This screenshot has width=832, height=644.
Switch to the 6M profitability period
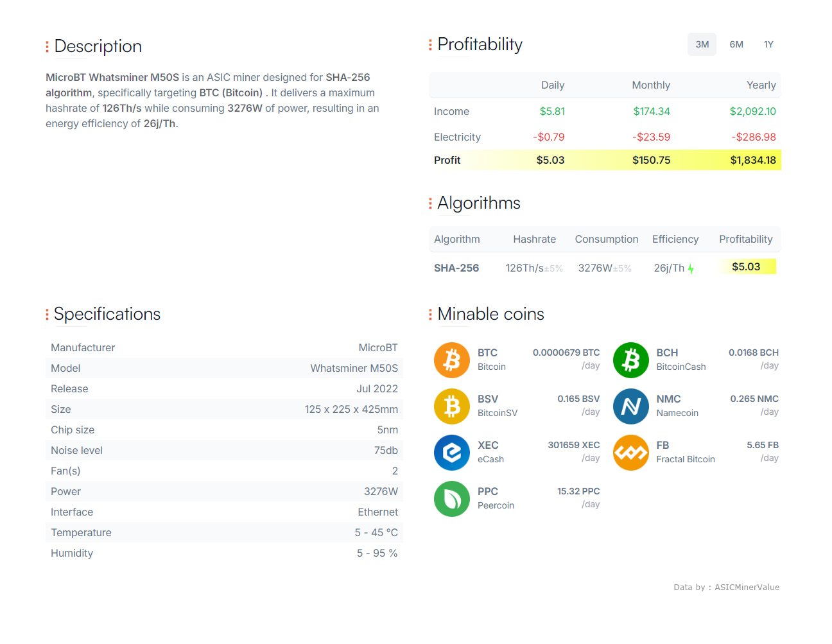pos(736,44)
